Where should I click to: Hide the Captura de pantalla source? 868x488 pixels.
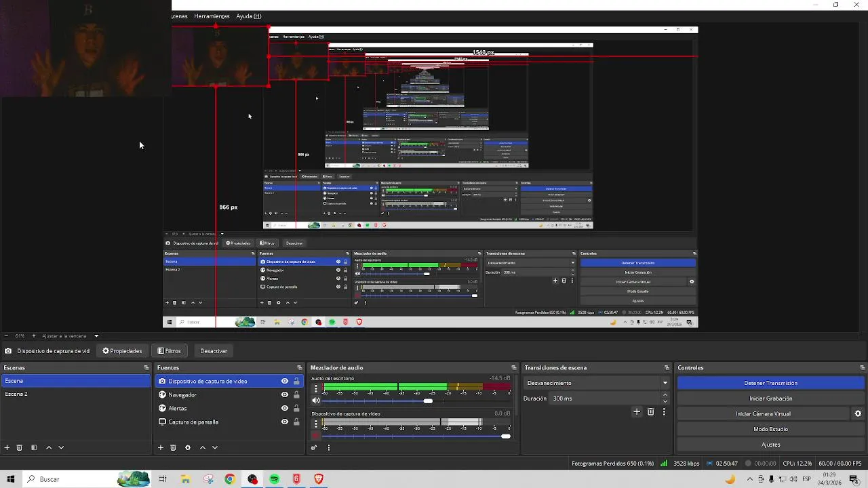pos(285,422)
